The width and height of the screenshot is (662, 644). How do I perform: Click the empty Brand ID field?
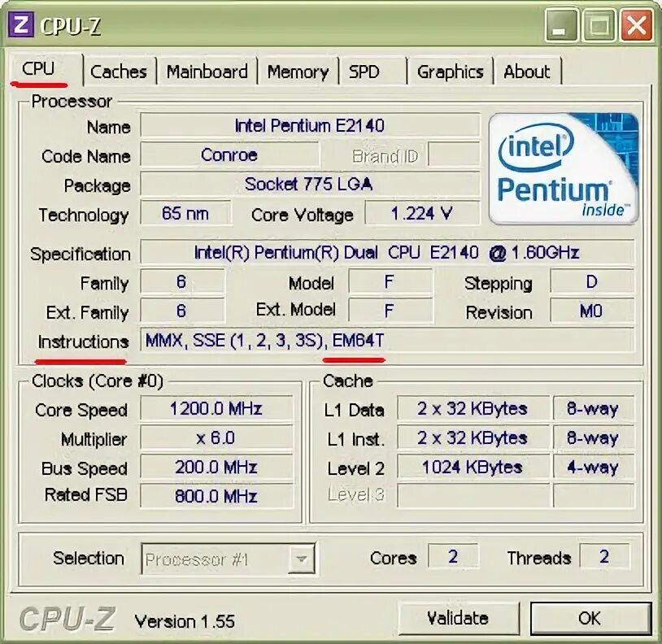(454, 154)
